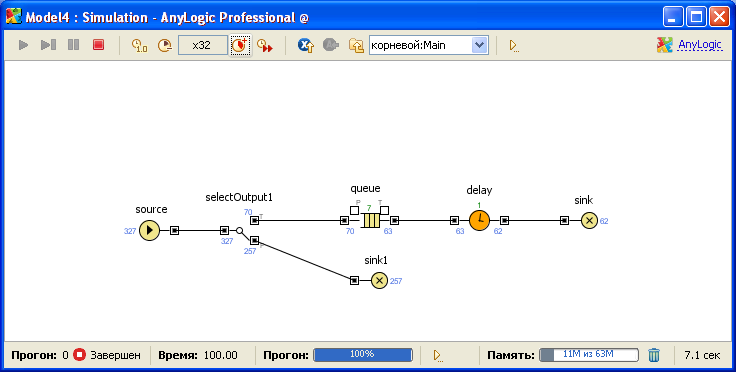Image resolution: width=736 pixels, height=372 pixels.
Task: Click the sink1 count value 257
Action: (396, 281)
